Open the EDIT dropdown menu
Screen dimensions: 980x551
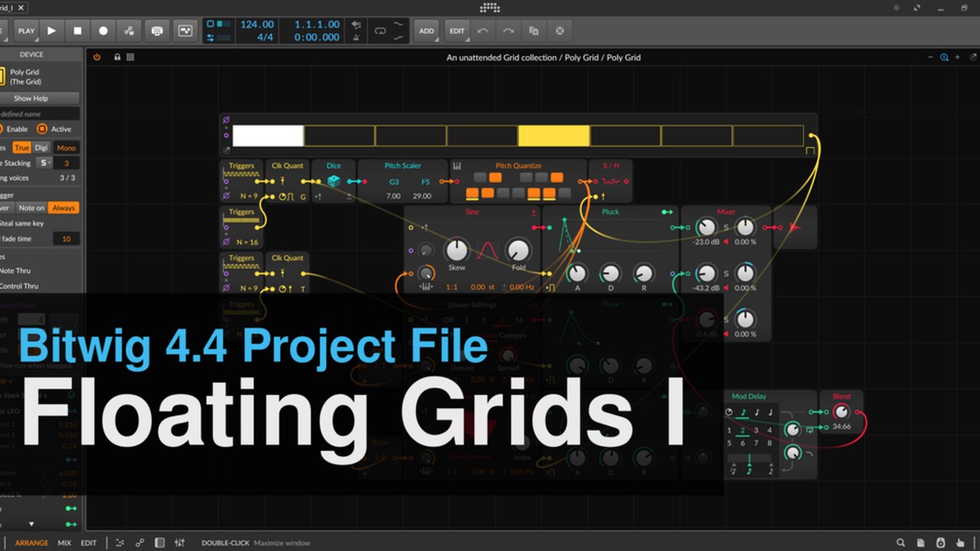tap(457, 31)
